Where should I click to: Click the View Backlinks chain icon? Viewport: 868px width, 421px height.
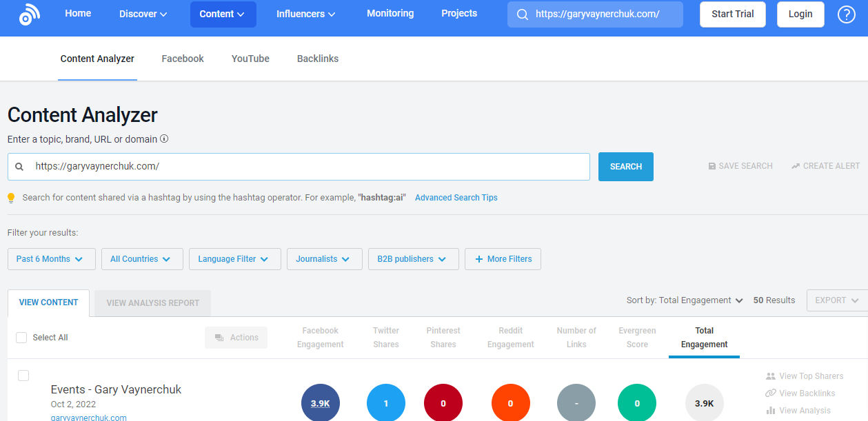coord(771,393)
